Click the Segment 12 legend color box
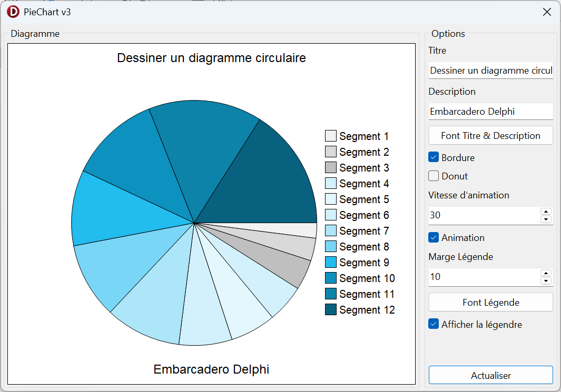 pyautogui.click(x=331, y=309)
